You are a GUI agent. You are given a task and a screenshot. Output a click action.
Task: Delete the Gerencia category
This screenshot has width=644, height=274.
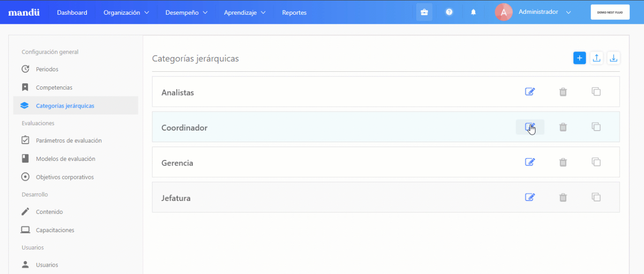coord(563,162)
